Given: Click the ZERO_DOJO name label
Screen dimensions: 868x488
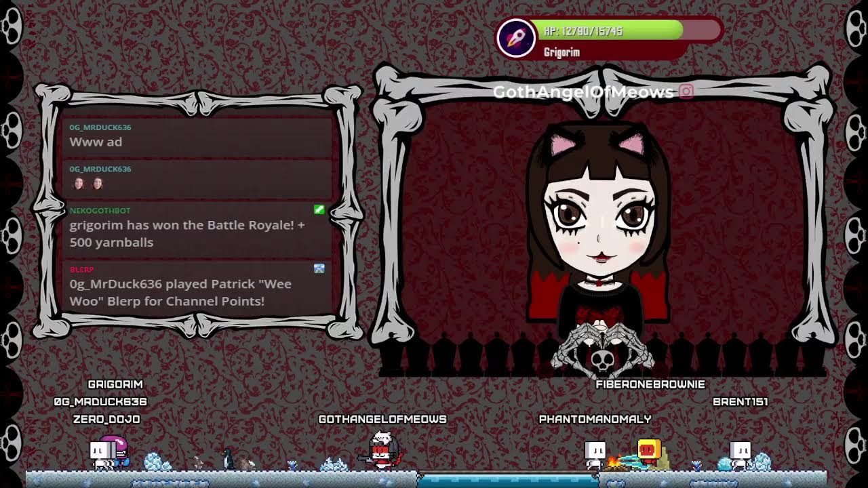Looking at the screenshot, I should point(106,420).
